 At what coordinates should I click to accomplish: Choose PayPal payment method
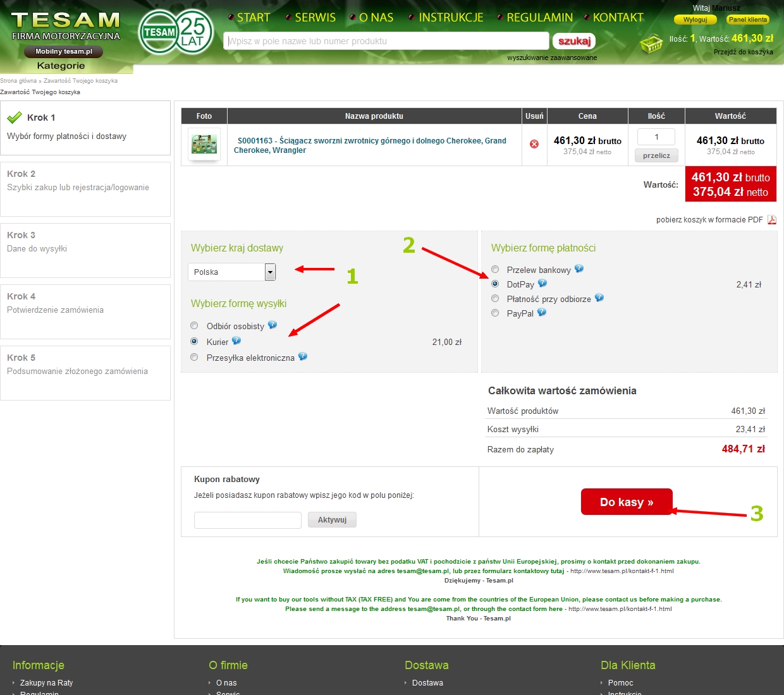coord(495,313)
